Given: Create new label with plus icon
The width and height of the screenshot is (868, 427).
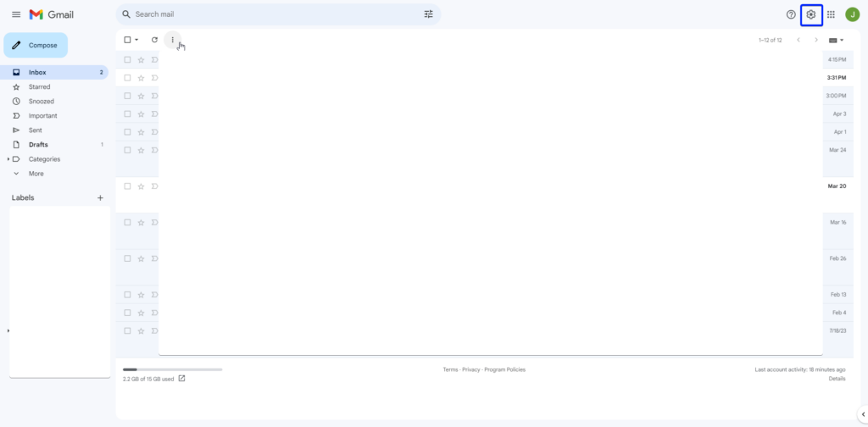Looking at the screenshot, I should tap(100, 197).
